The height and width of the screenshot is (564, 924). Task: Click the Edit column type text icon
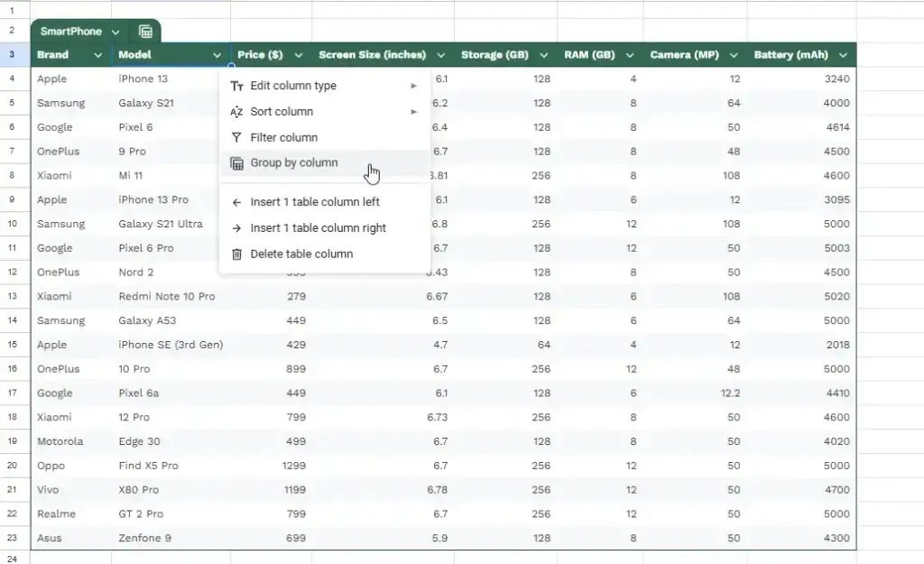coord(237,86)
